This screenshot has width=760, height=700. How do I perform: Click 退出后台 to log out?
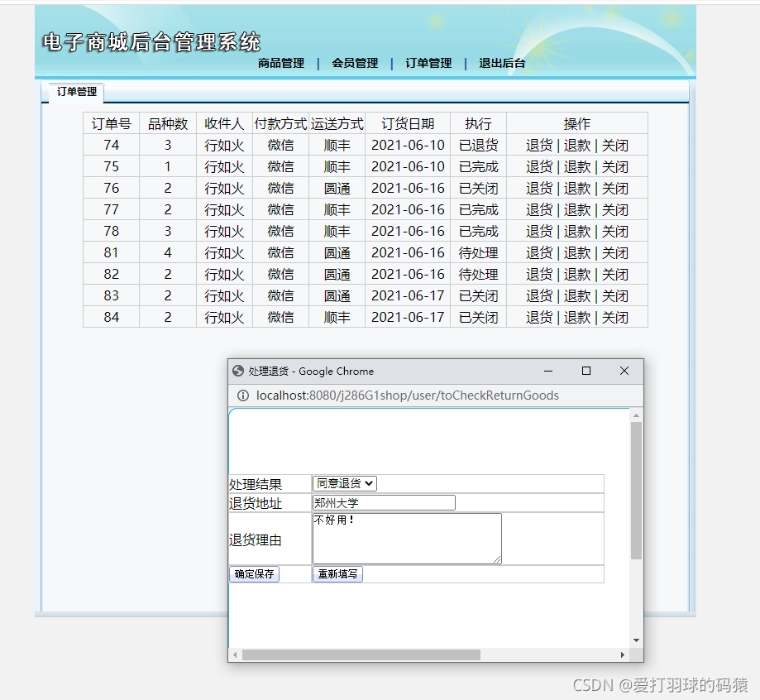(501, 63)
